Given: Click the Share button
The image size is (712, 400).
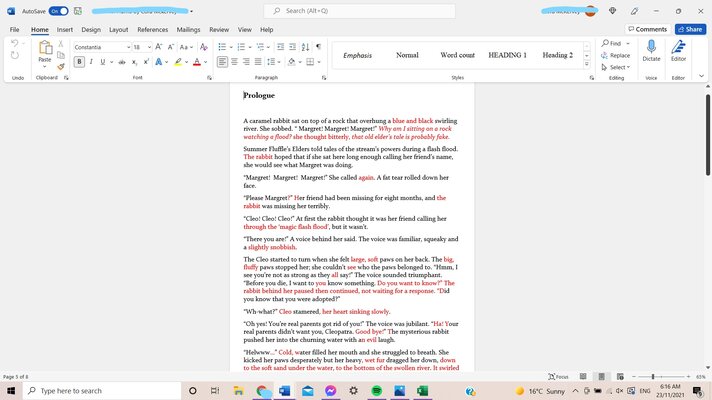Looking at the screenshot, I should pos(690,29).
